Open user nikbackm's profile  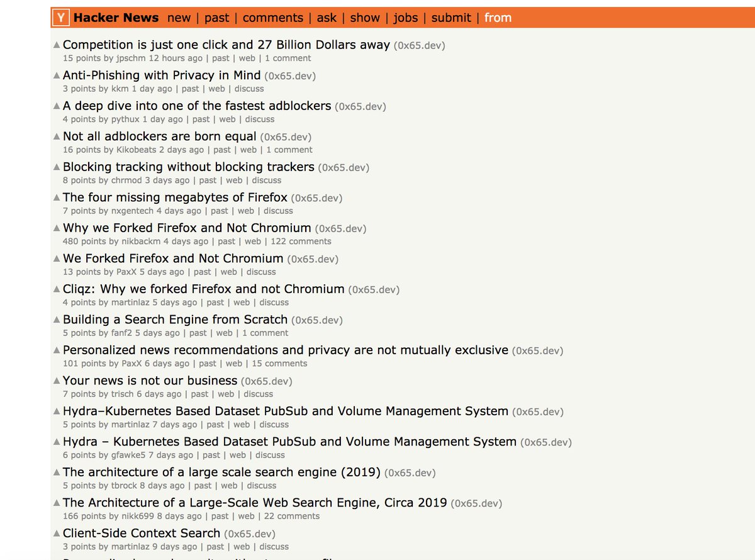pyautogui.click(x=141, y=241)
